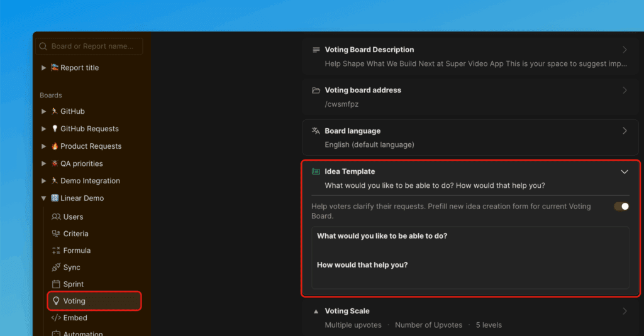Click the Sync icon in sidebar

point(56,268)
